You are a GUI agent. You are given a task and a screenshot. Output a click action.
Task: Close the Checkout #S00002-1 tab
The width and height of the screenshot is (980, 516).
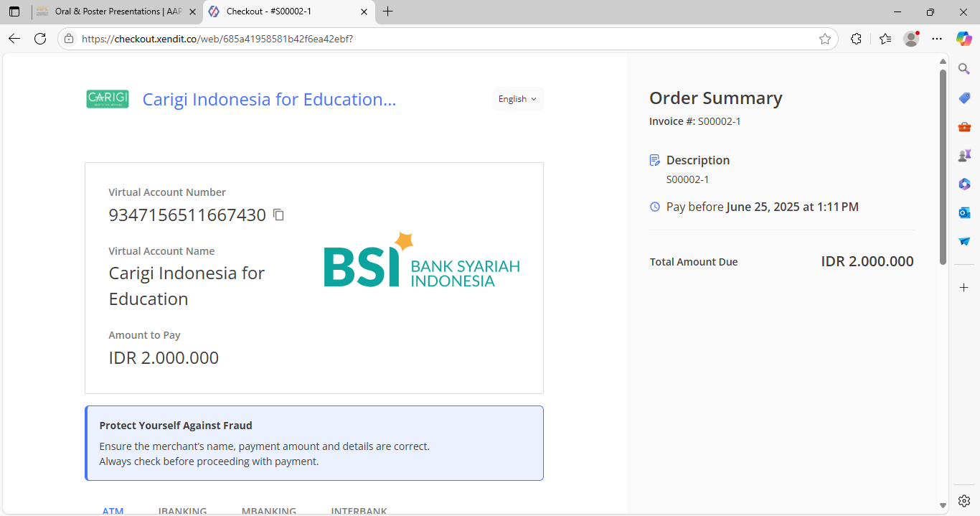point(364,11)
